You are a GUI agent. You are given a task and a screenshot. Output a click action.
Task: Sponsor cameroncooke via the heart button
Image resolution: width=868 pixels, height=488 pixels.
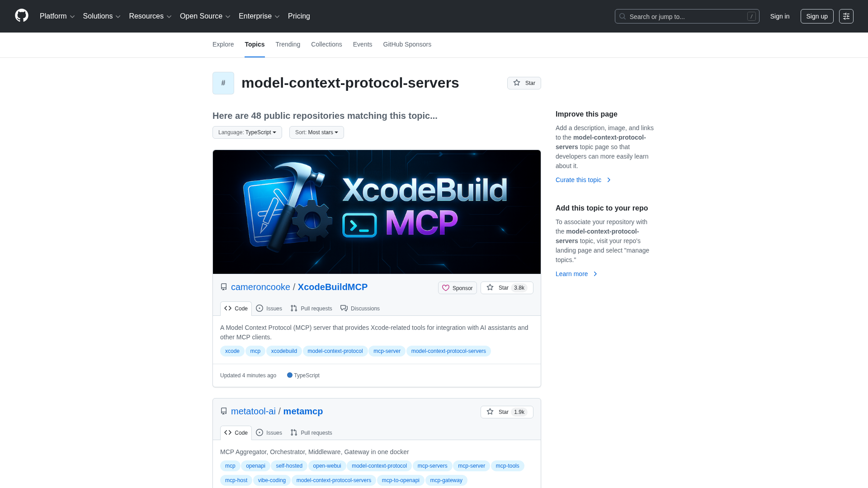click(x=457, y=288)
